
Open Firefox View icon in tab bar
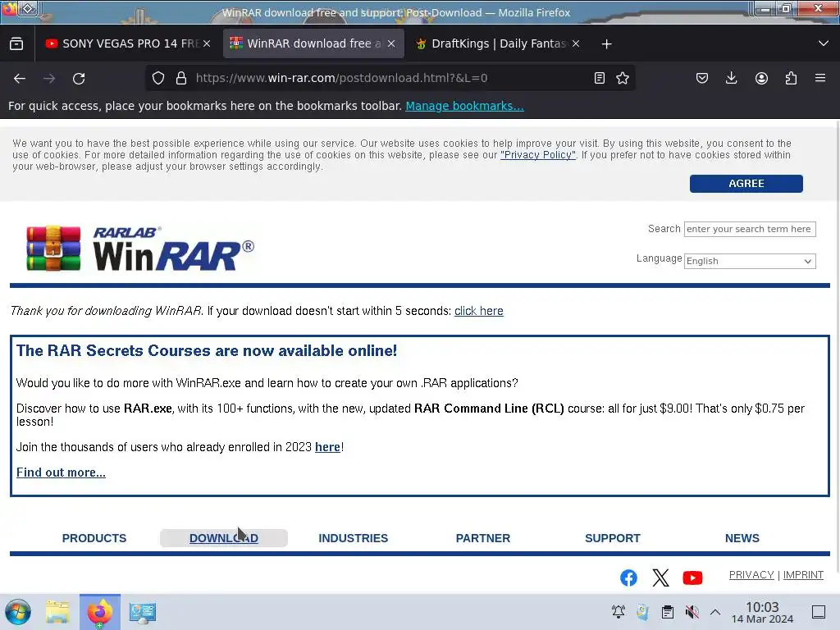(16, 43)
